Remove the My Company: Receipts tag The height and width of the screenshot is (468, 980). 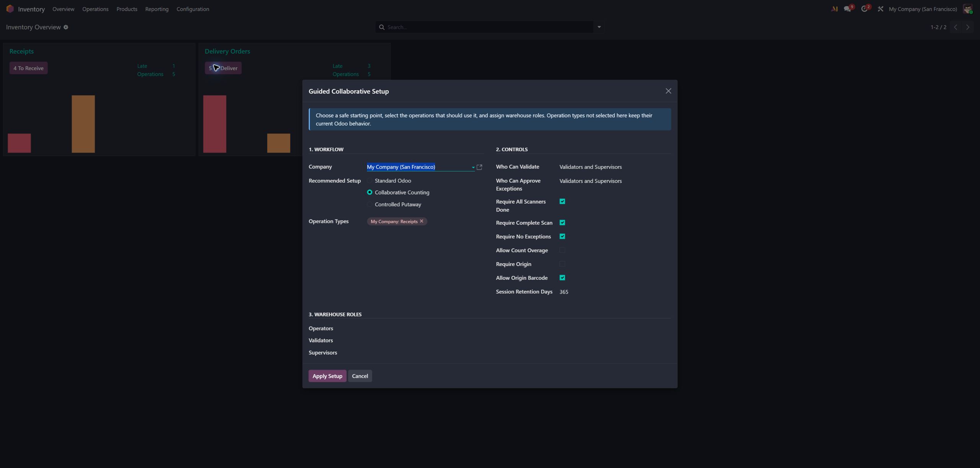click(421, 221)
